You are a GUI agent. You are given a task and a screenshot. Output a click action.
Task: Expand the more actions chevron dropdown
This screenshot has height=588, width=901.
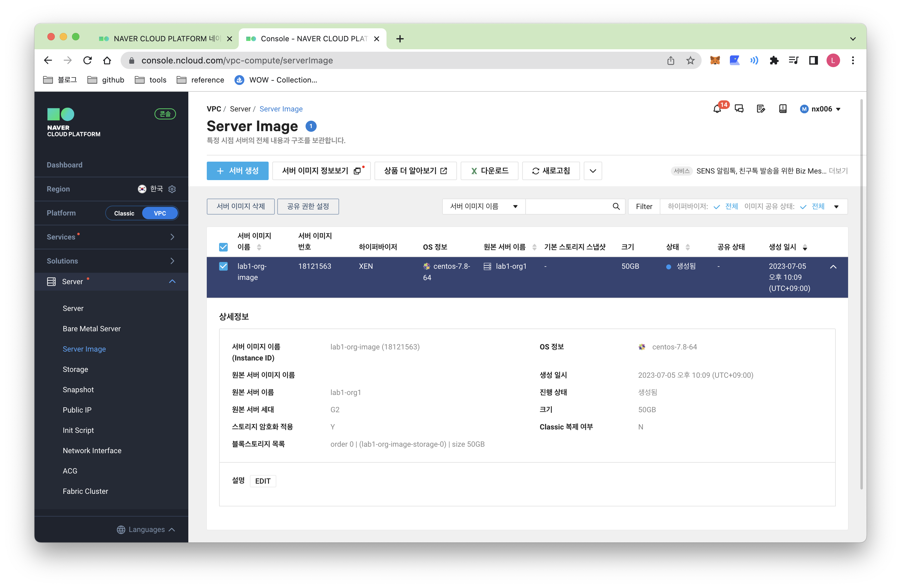tap(592, 171)
